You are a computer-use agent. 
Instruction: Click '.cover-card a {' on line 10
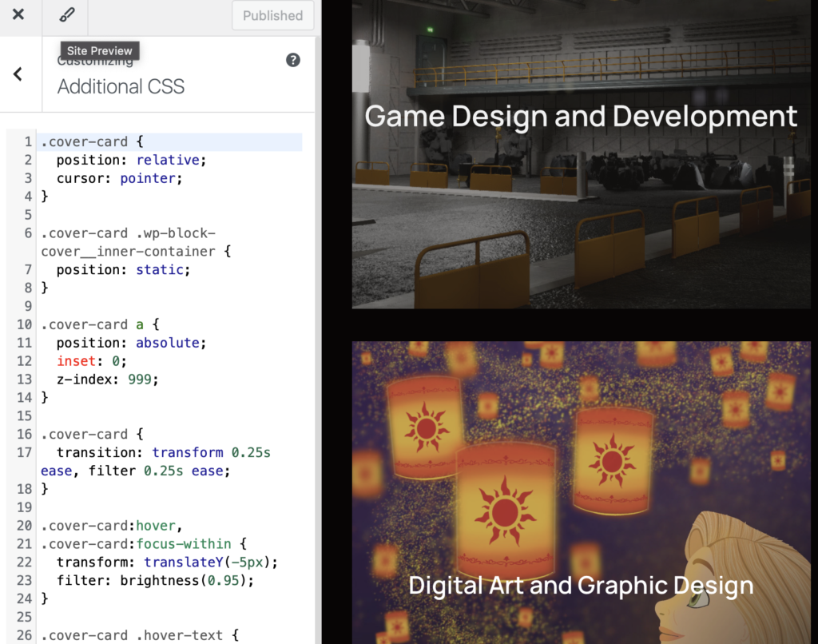click(100, 324)
